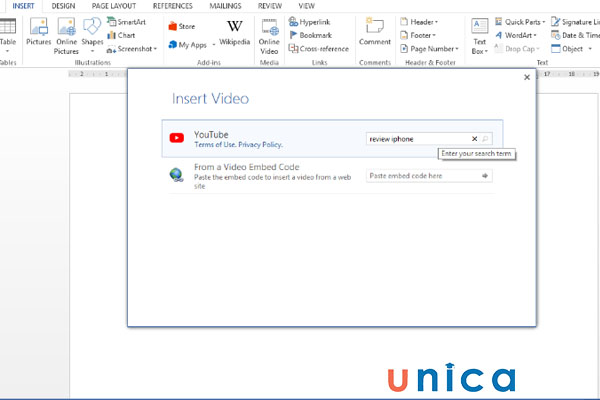
Task: Switch to the DESIGN tab
Action: point(63,6)
